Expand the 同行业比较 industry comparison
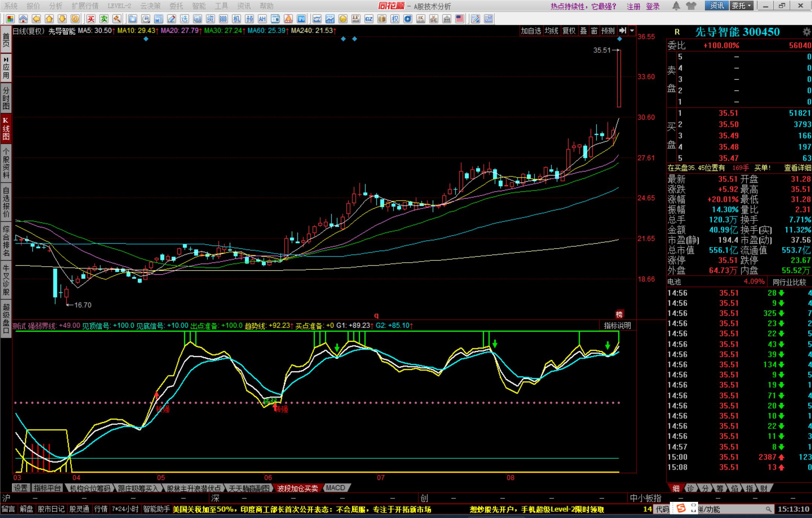This screenshot has height=518, width=812. coord(789,282)
